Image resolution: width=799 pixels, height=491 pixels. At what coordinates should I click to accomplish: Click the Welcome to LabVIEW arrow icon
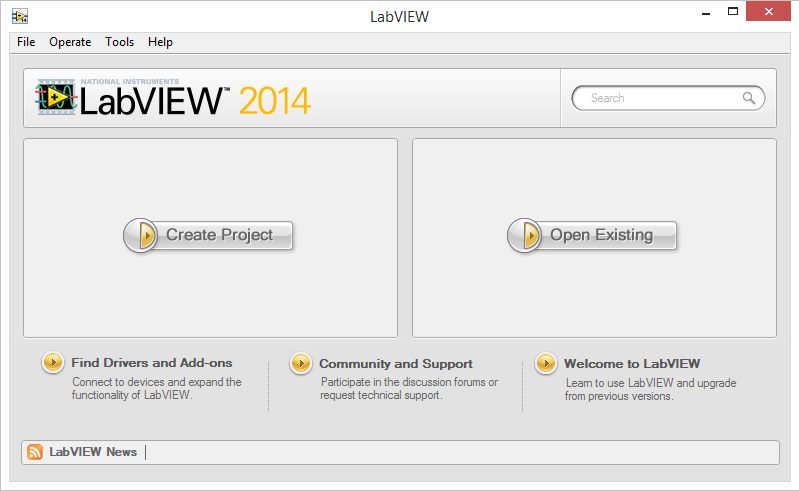546,364
